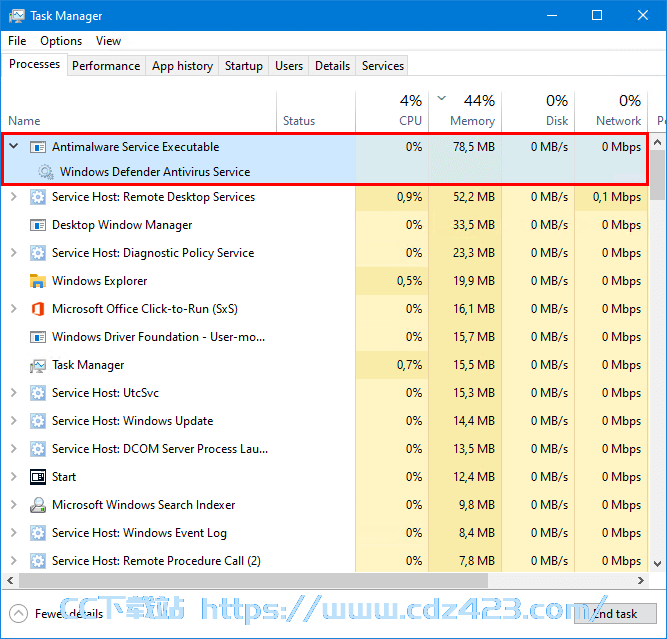Select the Desktop Window Manager process name
The height and width of the screenshot is (639, 667).
(122, 225)
